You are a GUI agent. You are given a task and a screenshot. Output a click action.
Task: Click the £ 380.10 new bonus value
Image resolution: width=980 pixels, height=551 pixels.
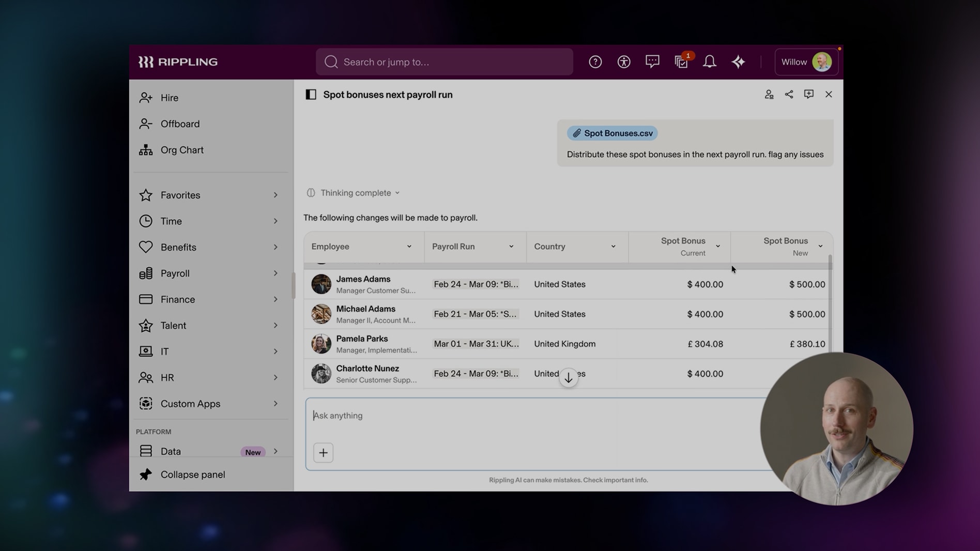(x=807, y=344)
